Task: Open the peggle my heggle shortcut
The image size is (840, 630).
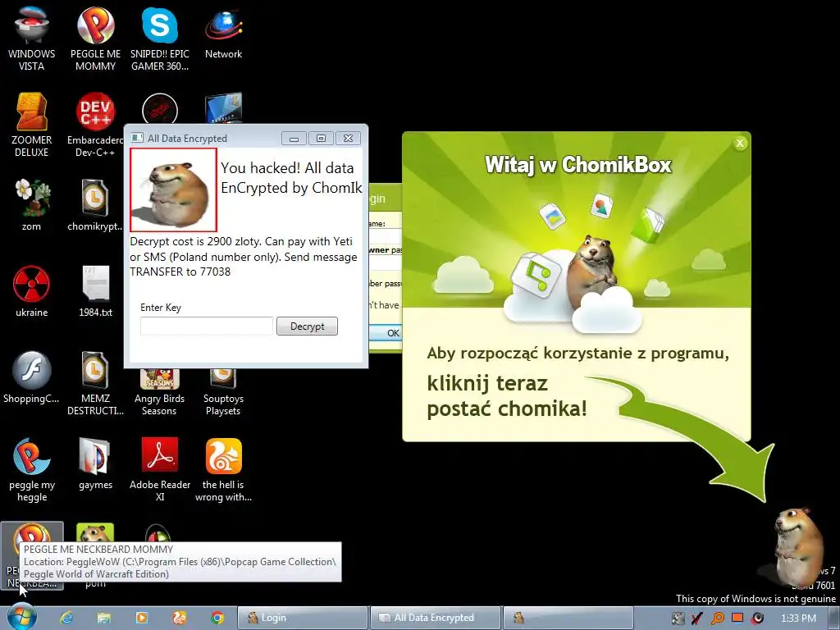Action: (x=32, y=470)
